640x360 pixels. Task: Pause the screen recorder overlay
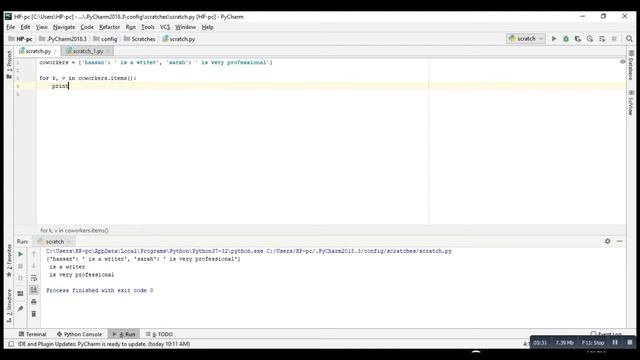point(615,342)
